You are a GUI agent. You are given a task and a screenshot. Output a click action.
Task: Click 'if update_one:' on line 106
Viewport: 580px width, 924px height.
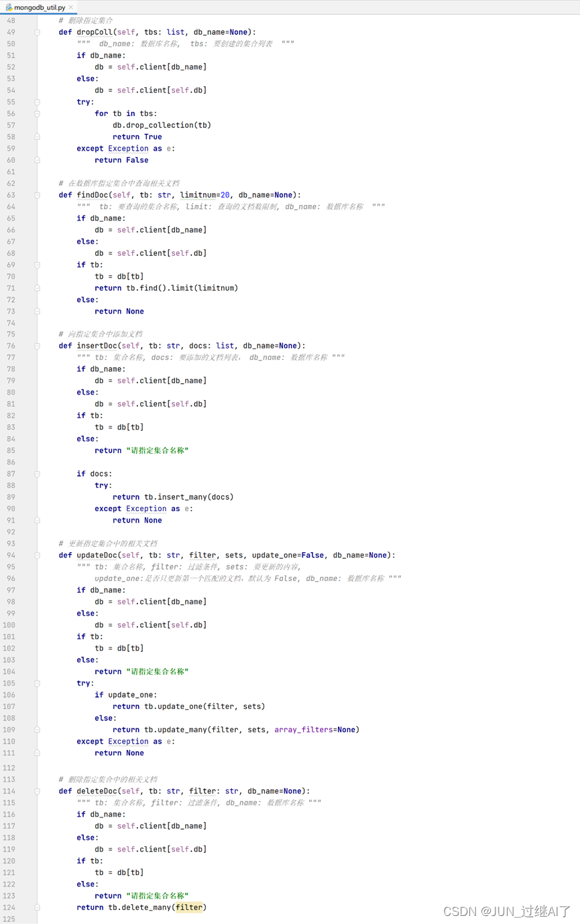tap(126, 695)
